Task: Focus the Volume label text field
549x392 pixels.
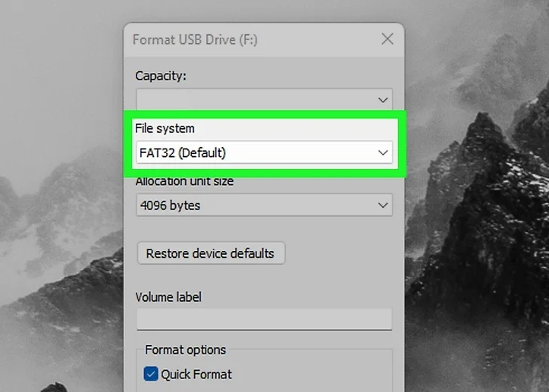Action: [264, 319]
